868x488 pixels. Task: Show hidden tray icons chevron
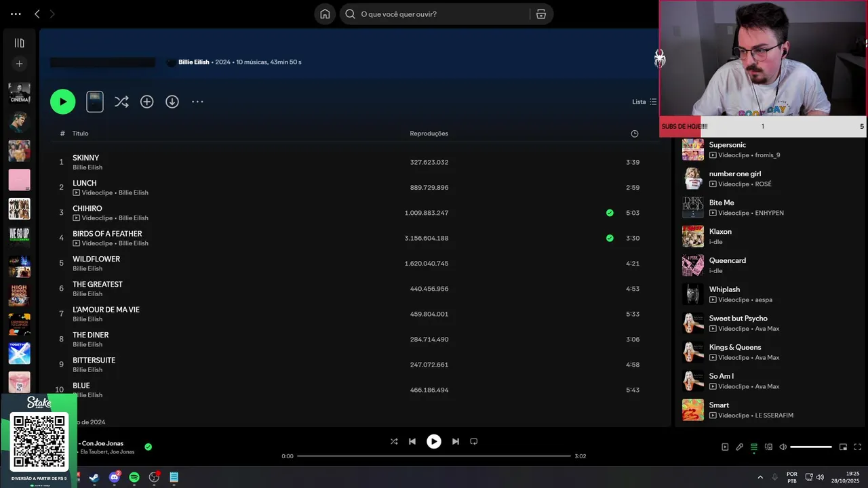coord(760,477)
